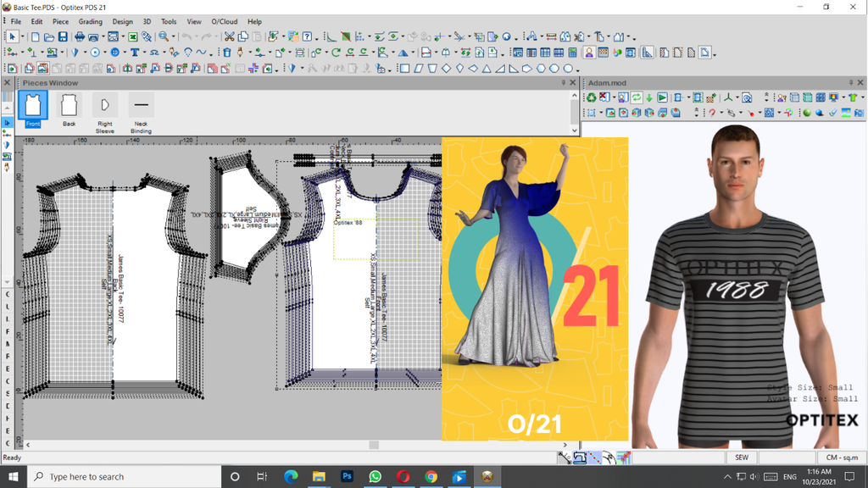Viewport: 868px width, 488px height.
Task: Open the Piece menu
Action: click(60, 21)
